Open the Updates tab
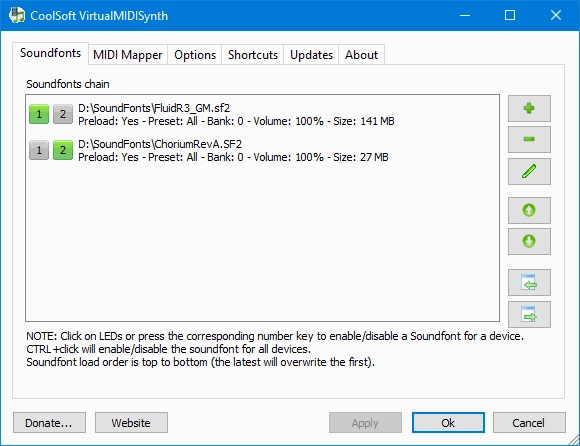 click(311, 55)
